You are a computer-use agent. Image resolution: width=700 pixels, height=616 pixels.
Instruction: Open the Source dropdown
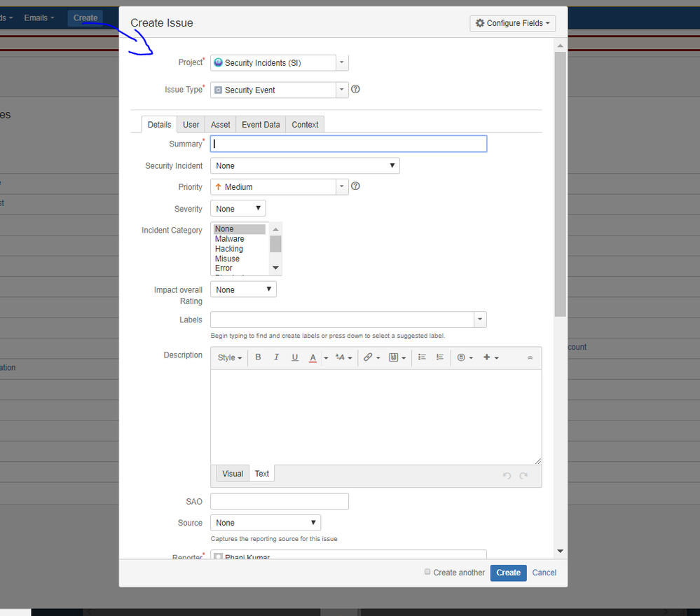(266, 523)
